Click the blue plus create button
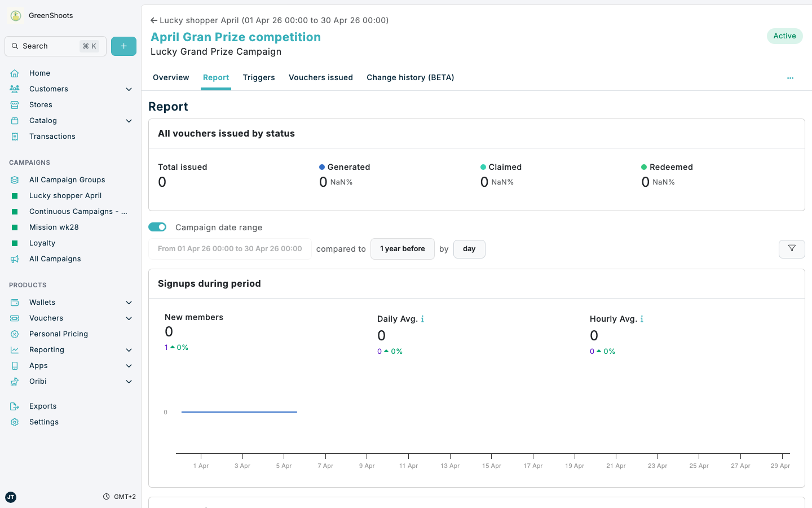Screen dimensions: 812x508 click(x=123, y=46)
